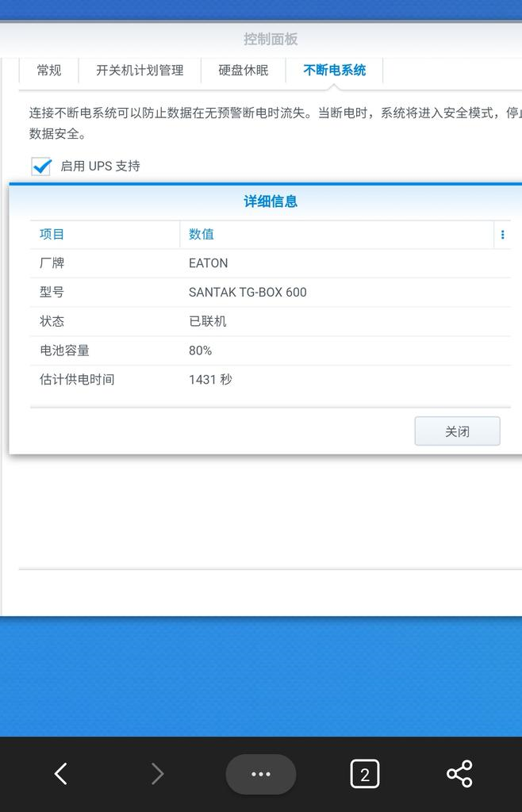Click the 控制面板 window title

pyautogui.click(x=271, y=39)
